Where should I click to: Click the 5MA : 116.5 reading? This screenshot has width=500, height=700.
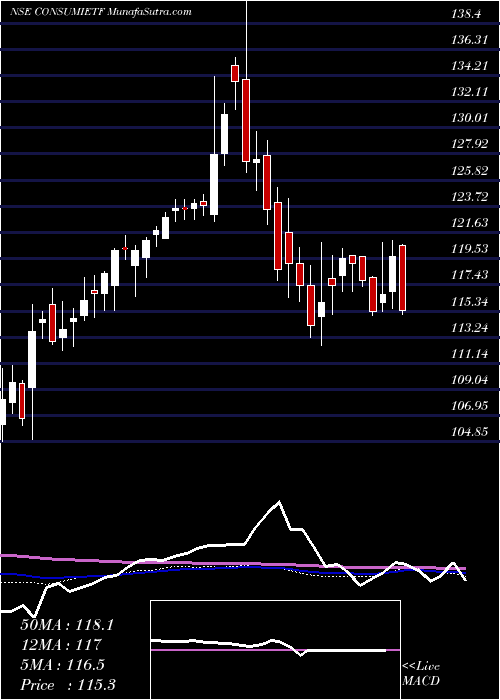pyautogui.click(x=62, y=665)
